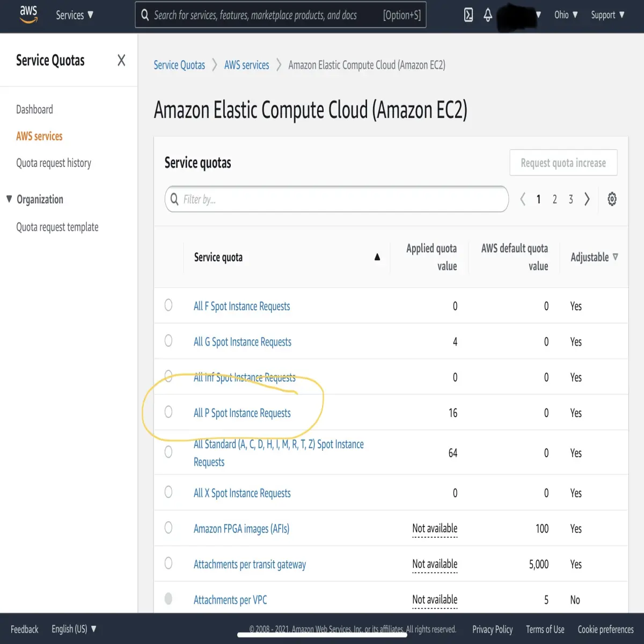
Task: Open the Support dropdown menu
Action: pyautogui.click(x=608, y=15)
